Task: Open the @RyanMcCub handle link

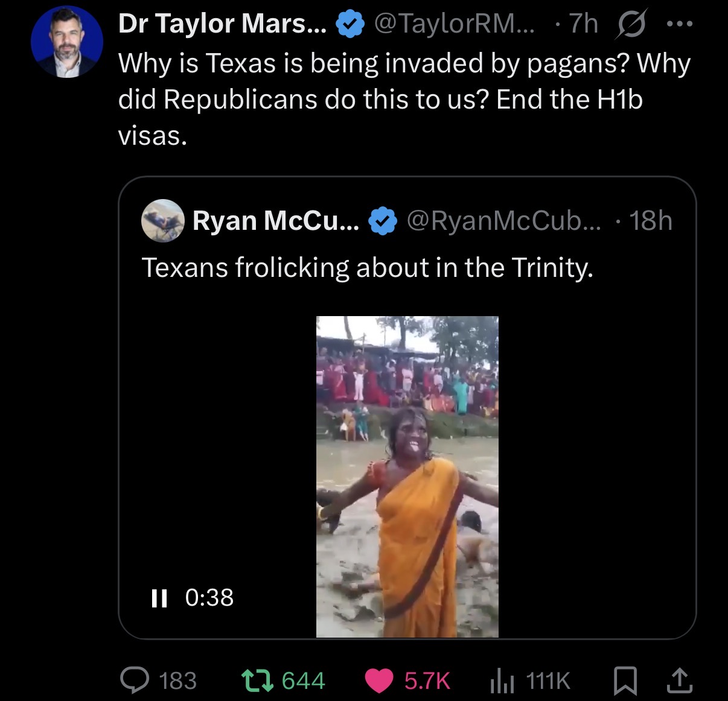Action: pyautogui.click(x=504, y=221)
